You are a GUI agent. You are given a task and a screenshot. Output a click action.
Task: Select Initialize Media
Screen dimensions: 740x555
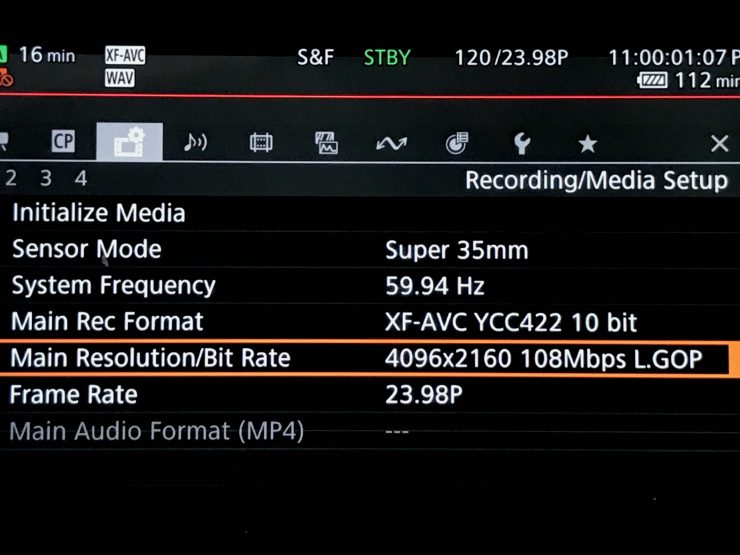370,213
